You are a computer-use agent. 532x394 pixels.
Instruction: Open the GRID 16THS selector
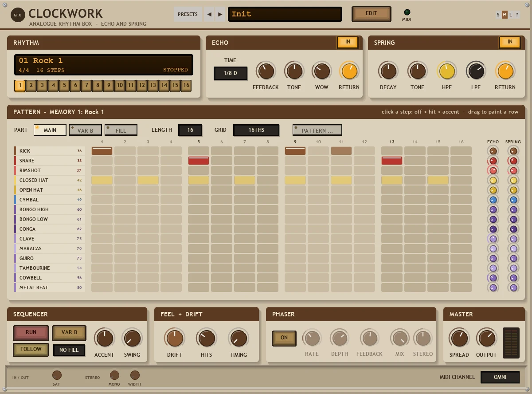pyautogui.click(x=256, y=130)
